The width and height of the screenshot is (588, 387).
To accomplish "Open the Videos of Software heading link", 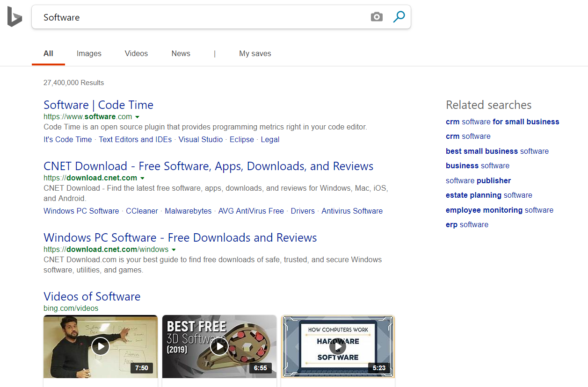I will (92, 296).
